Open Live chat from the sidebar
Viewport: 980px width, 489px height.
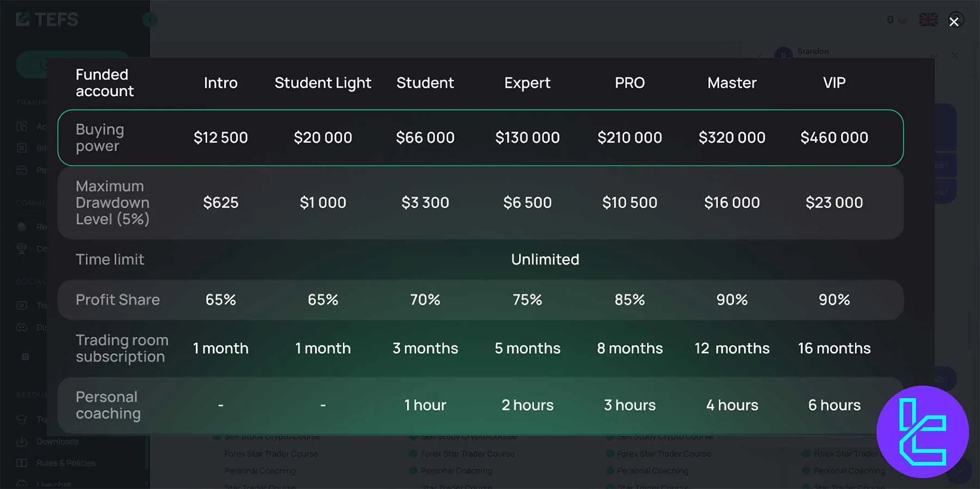pyautogui.click(x=54, y=484)
